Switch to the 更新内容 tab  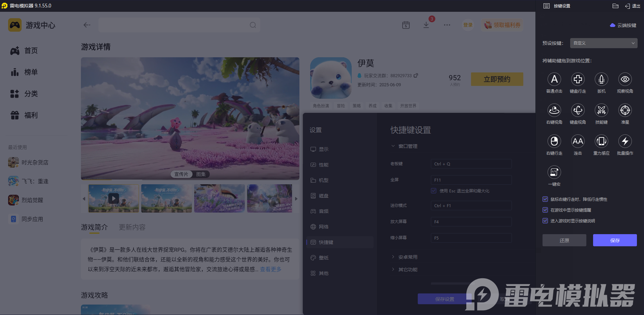[x=132, y=227]
